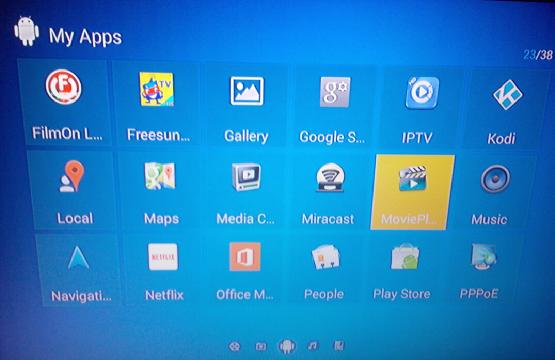The height and width of the screenshot is (360, 555).
Task: Open the People contacts app
Action: [325, 270]
